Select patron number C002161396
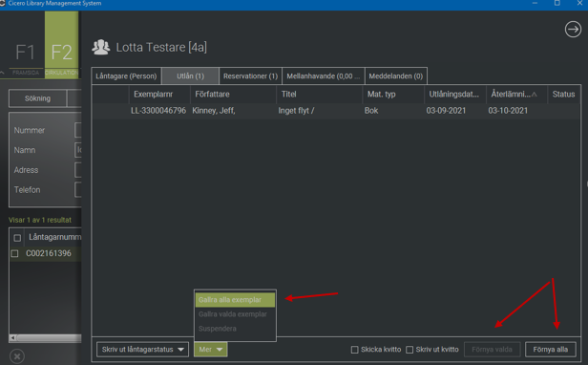The width and height of the screenshot is (588, 365). [49, 253]
